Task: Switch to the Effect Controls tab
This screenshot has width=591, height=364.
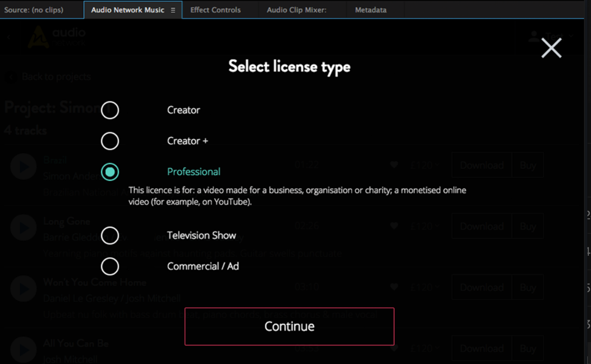Action: pos(215,10)
